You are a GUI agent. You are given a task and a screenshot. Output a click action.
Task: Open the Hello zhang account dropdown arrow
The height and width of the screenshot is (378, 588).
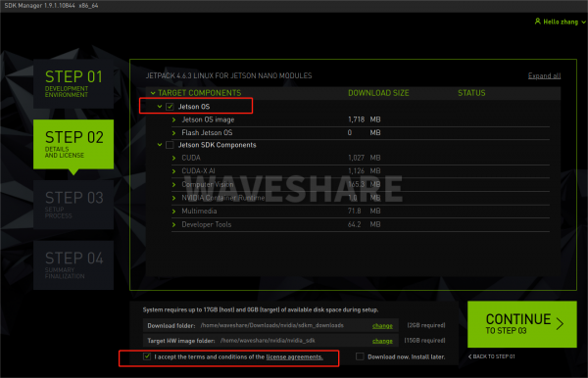click(583, 23)
